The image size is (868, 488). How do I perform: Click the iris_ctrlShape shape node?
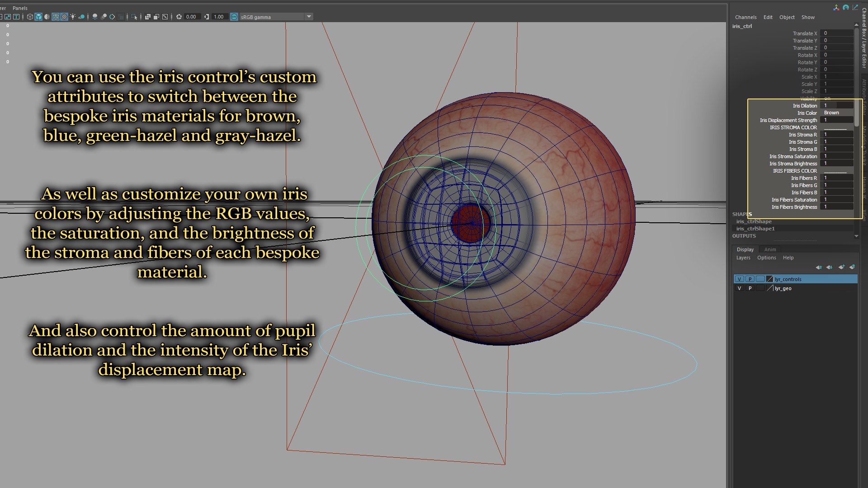[754, 221]
